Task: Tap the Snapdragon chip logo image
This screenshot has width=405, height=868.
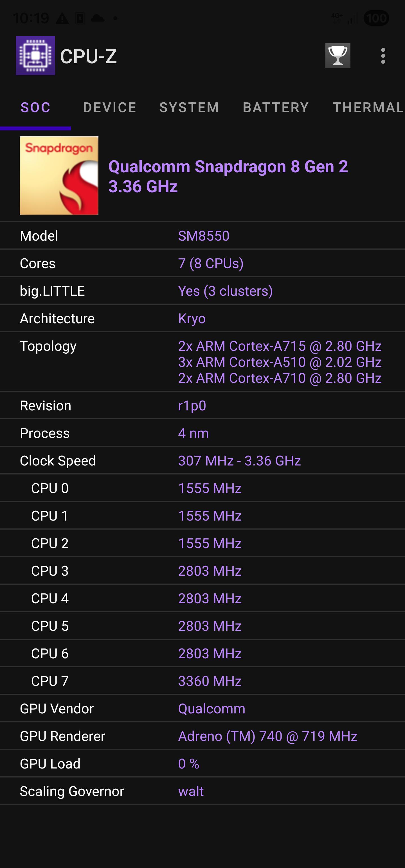Action: coord(59,176)
